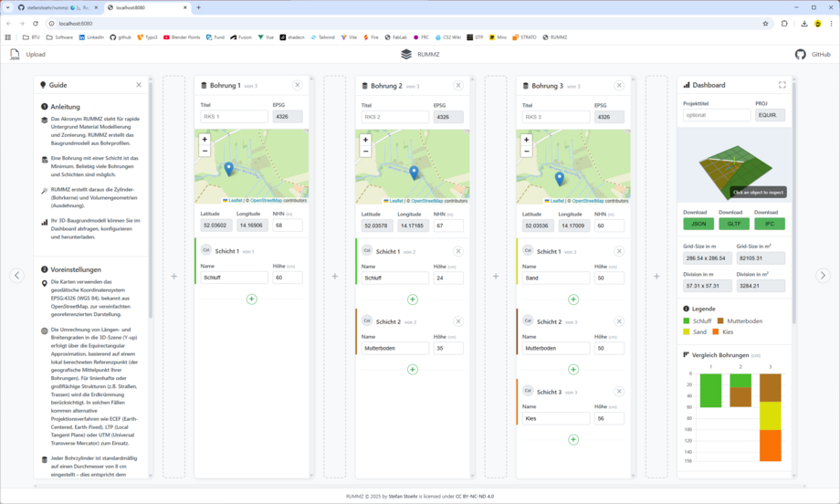
Task: Download the model as JSON
Action: click(x=698, y=224)
